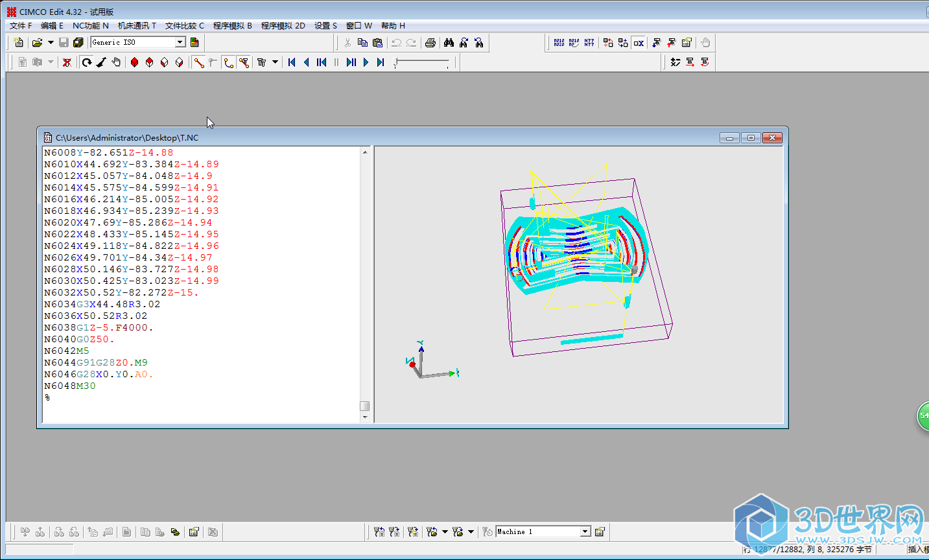Expand the recent files arrow beside open
The width and height of the screenshot is (929, 560).
[51, 43]
